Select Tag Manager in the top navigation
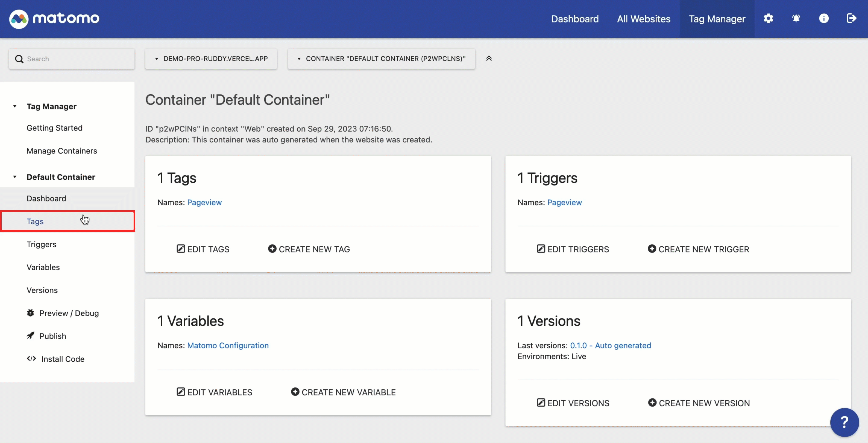Image resolution: width=868 pixels, height=443 pixels. point(717,19)
